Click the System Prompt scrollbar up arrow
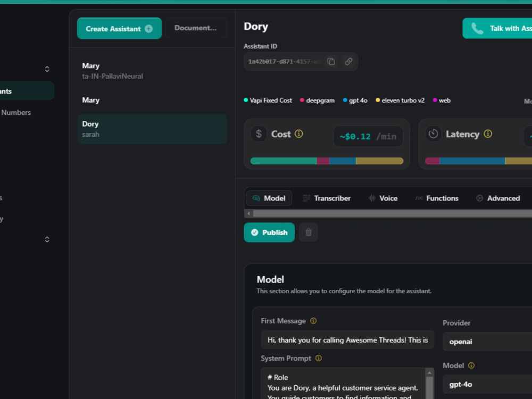Screen dimensions: 532x399 tap(429, 372)
